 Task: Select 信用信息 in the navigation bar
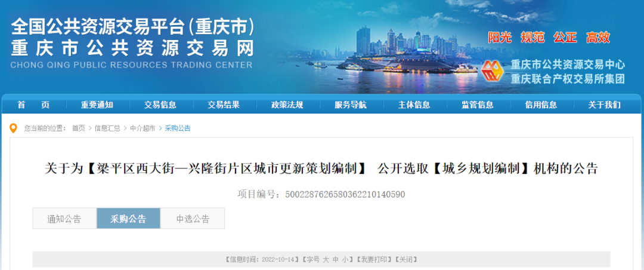(x=541, y=105)
